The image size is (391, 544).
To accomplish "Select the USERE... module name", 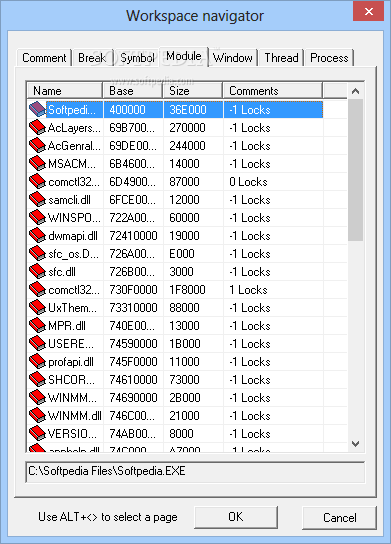I will pos(71,344).
